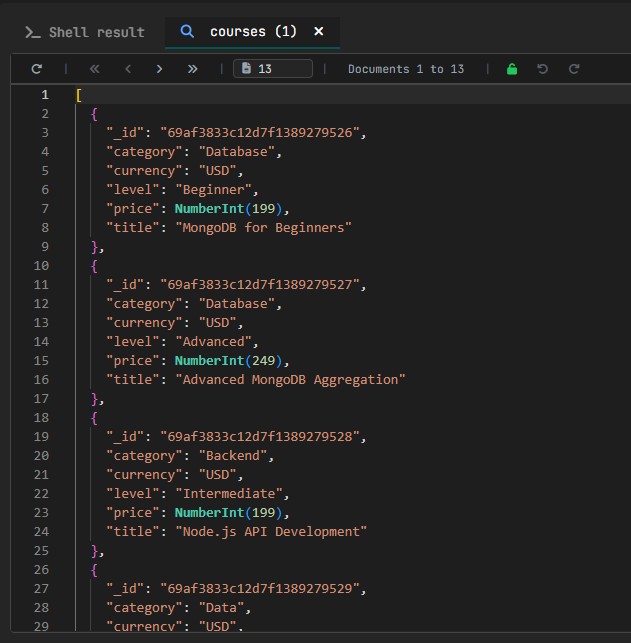Go to the previous page of documents
The width and height of the screenshot is (631, 643).
[x=128, y=69]
